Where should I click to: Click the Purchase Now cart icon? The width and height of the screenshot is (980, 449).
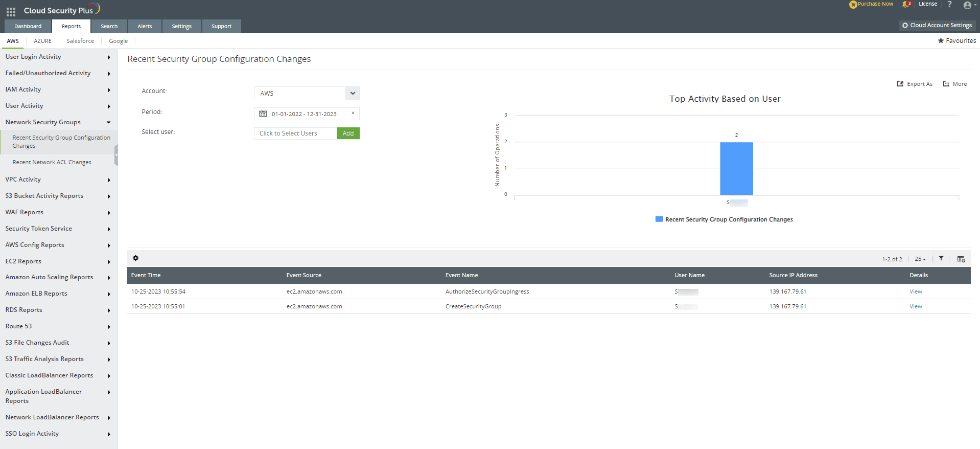853,5
